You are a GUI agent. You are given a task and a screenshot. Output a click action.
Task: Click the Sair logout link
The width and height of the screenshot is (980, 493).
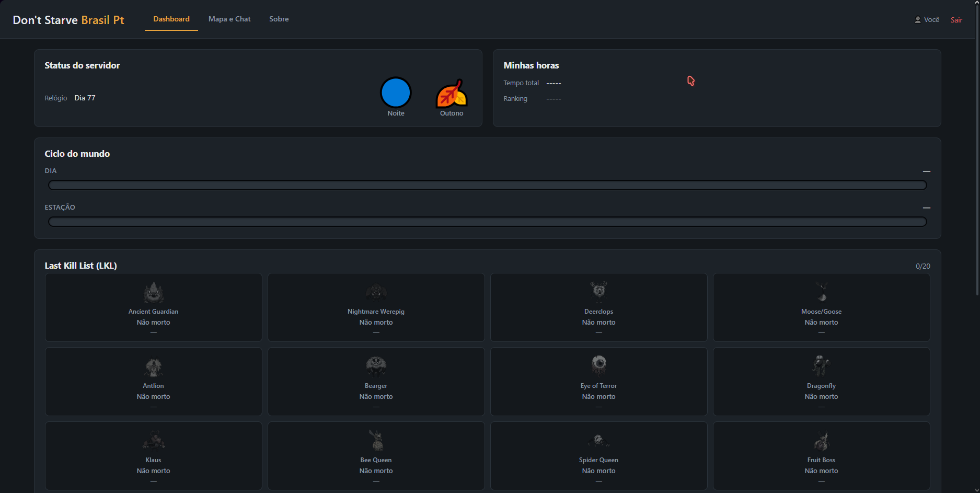(956, 20)
